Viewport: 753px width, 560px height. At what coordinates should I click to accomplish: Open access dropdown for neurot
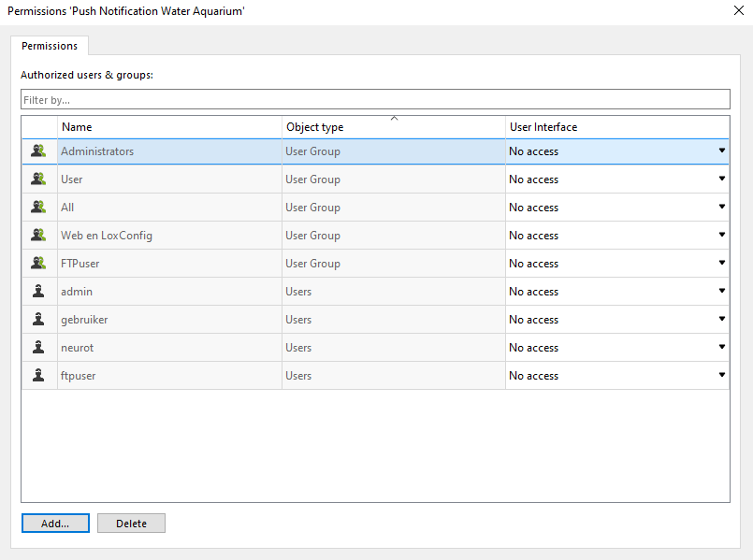pyautogui.click(x=722, y=347)
